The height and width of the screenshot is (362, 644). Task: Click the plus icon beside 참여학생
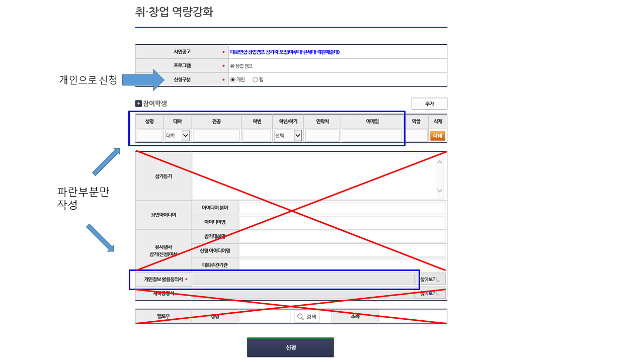point(138,104)
